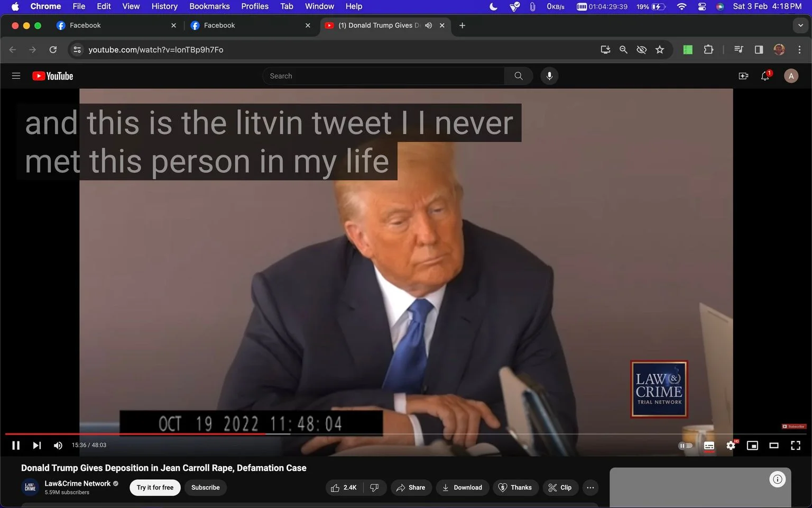The height and width of the screenshot is (508, 812).
Task: Seek on the video progress bar
Action: pyautogui.click(x=406, y=434)
